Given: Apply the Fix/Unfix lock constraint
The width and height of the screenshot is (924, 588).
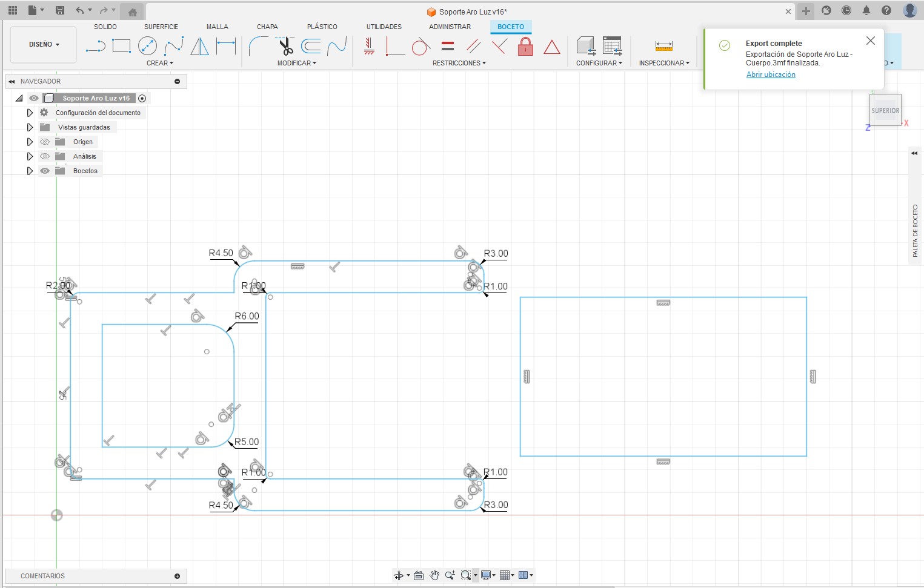Looking at the screenshot, I should click(526, 46).
